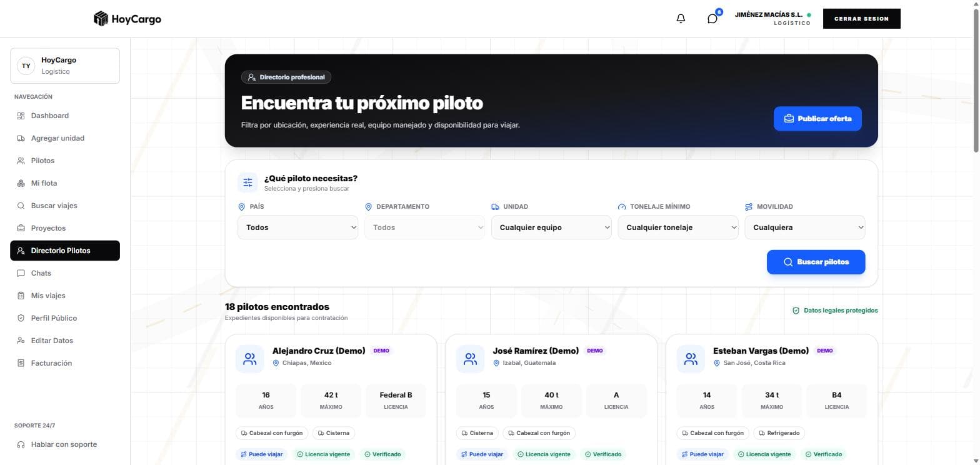Open Agregar unidad page

(65, 138)
